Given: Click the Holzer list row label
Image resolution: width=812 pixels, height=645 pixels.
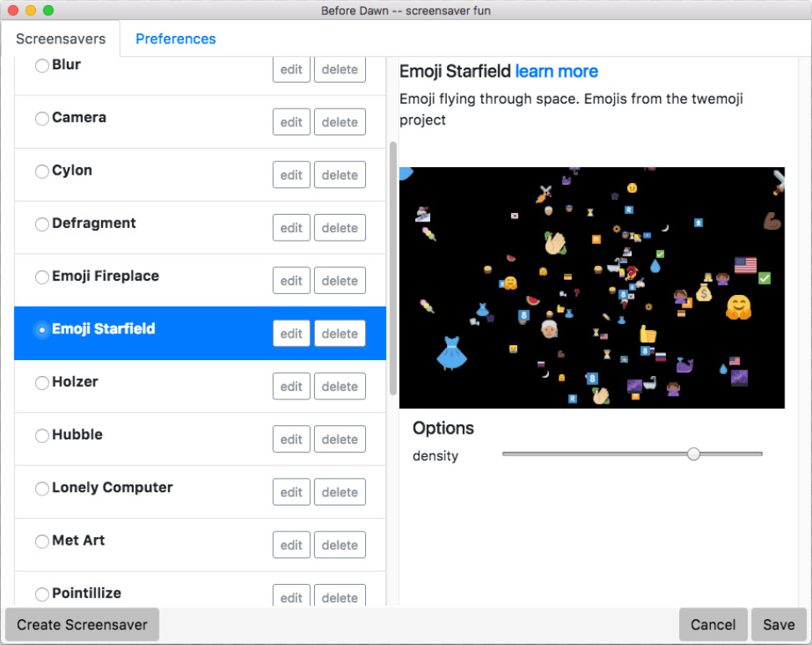Looking at the screenshot, I should pos(75,382).
